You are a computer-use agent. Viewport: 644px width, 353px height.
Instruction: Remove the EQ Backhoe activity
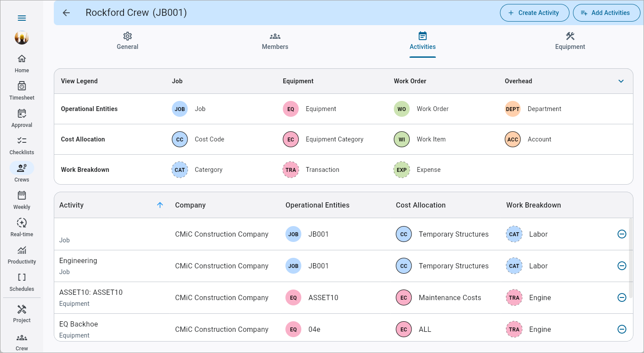(622, 329)
